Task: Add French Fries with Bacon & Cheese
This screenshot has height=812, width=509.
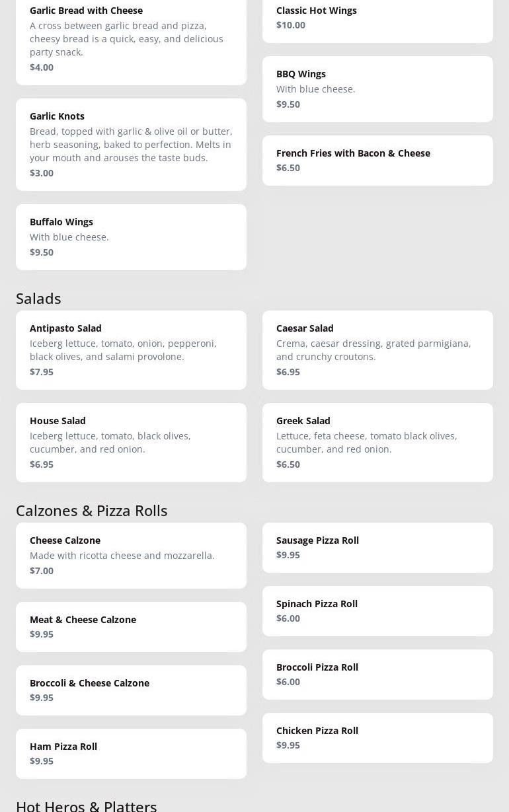Action: click(x=377, y=160)
